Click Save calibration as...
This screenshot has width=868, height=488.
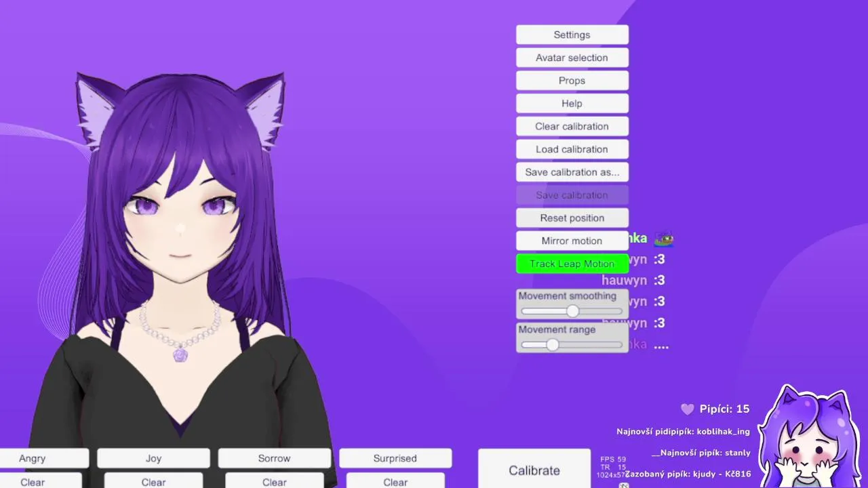(x=572, y=172)
